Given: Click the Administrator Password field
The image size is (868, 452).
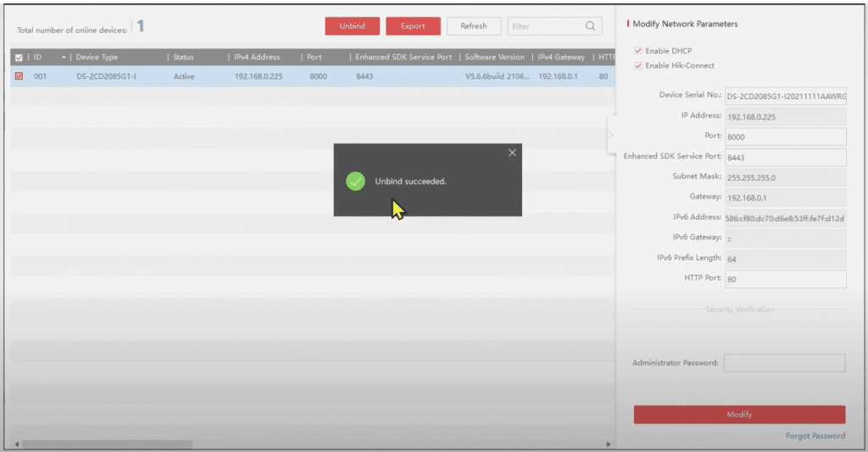Looking at the screenshot, I should (x=784, y=363).
